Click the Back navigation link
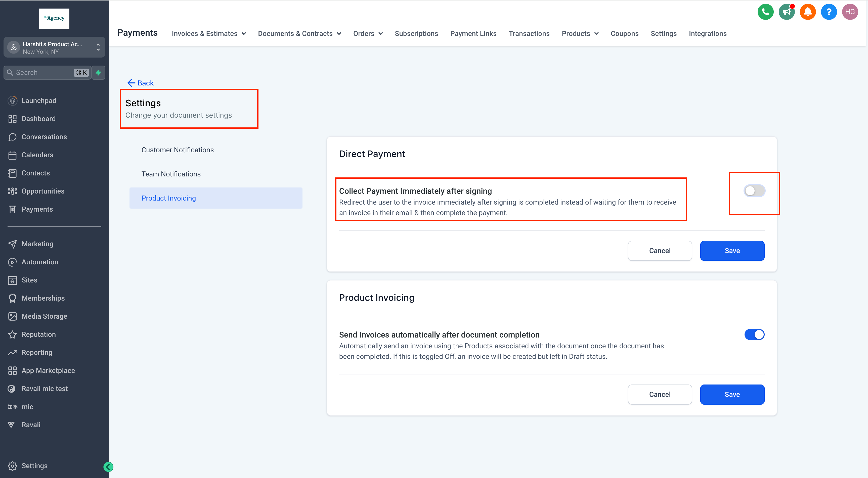868x478 pixels. coord(140,82)
